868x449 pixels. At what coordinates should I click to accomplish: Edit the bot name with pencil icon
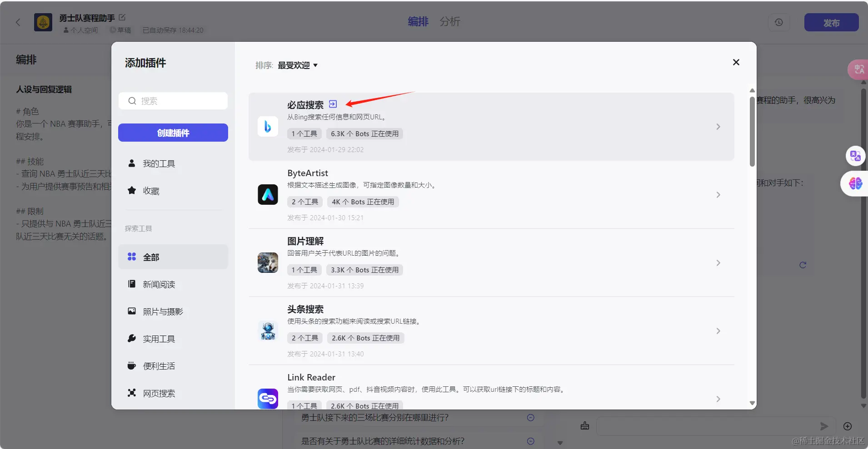122,17
